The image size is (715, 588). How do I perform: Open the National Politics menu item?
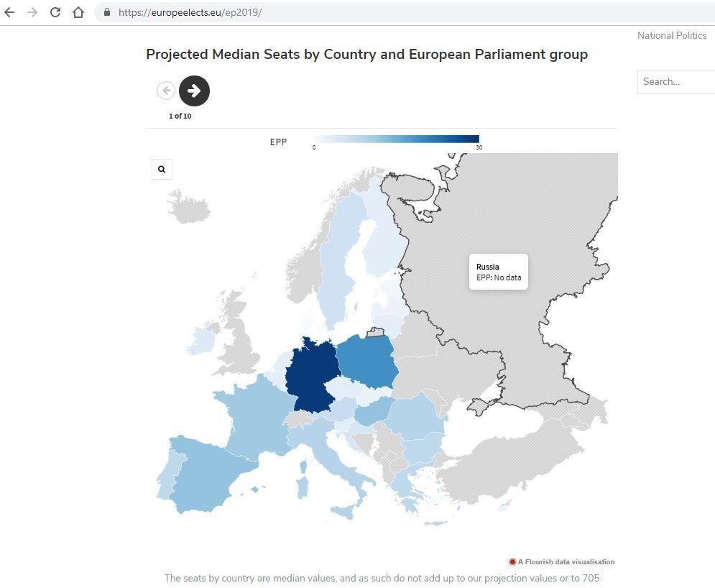(x=672, y=35)
